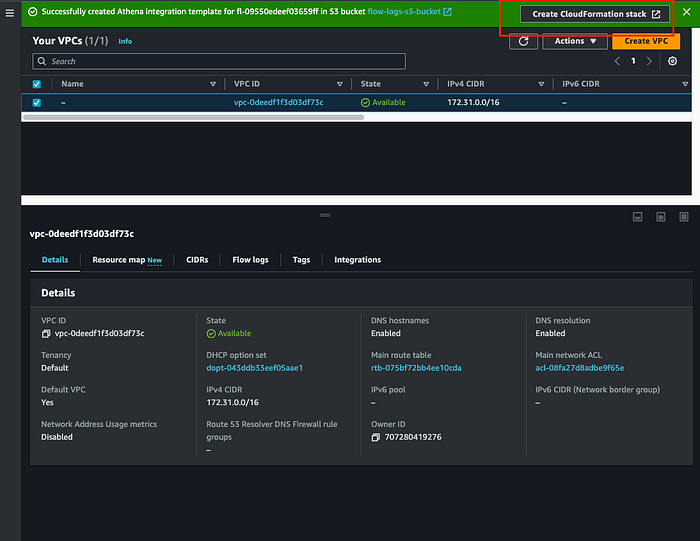Uncheck the vpc-0deedf1f3d03df73c row checkbox
700x541 pixels.
tap(37, 103)
